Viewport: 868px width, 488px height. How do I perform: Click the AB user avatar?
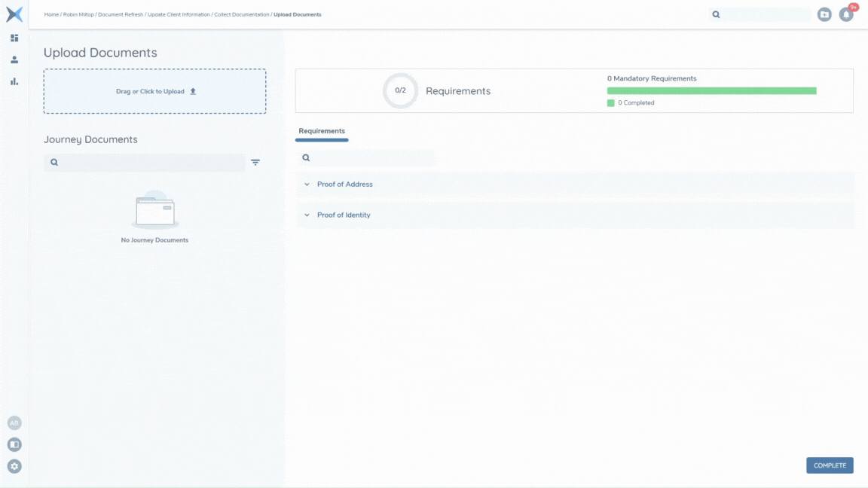tap(14, 423)
